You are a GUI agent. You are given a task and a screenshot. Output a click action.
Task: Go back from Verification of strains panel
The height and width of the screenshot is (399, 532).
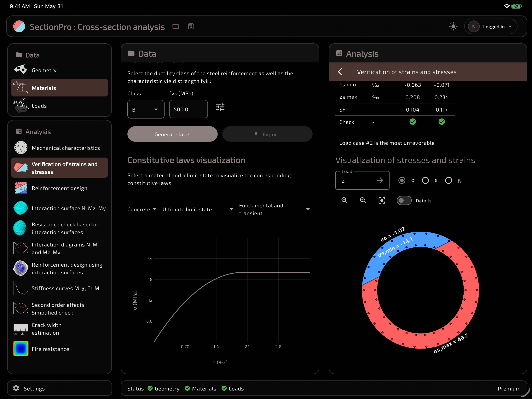pos(340,72)
